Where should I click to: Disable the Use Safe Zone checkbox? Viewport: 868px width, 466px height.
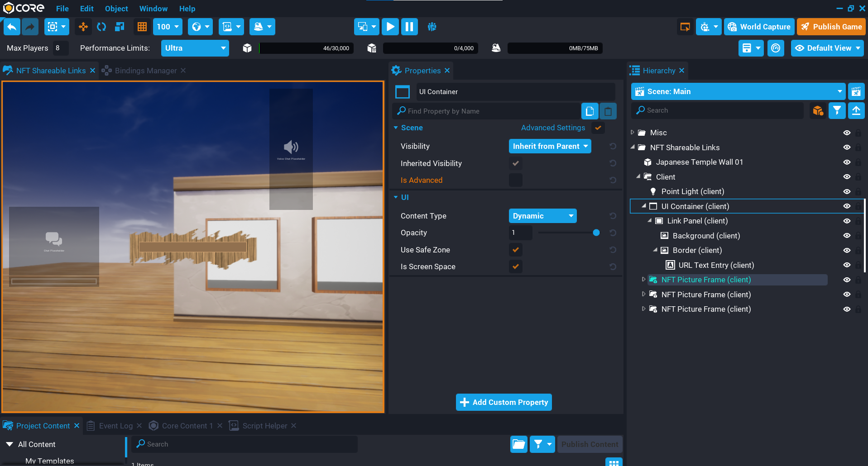point(515,250)
